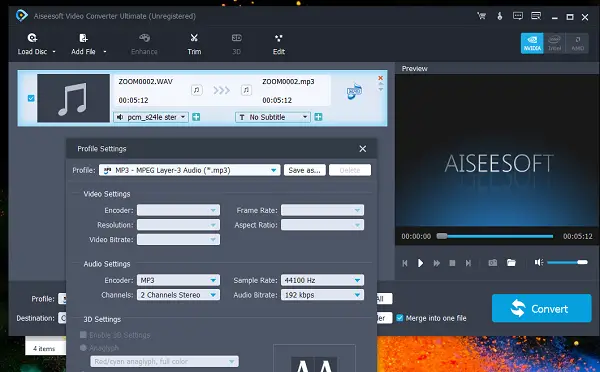
Task: Fast forward the preview
Action: point(436,263)
